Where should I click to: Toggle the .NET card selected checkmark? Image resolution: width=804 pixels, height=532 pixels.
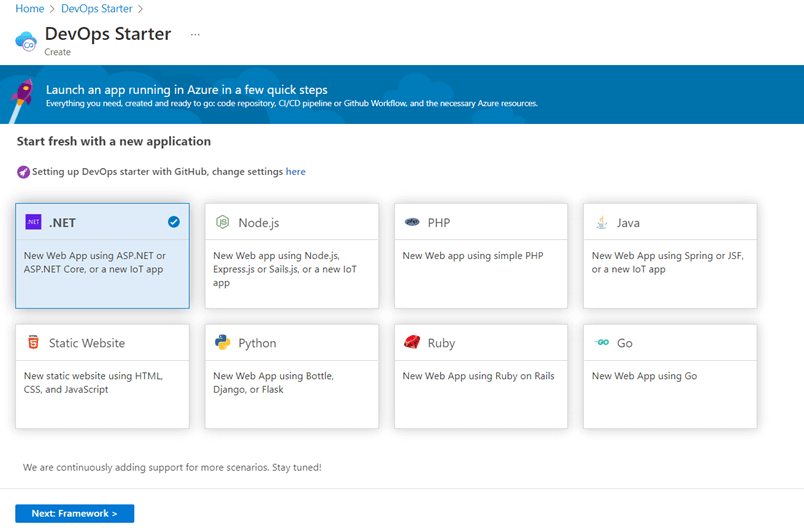pyautogui.click(x=174, y=222)
